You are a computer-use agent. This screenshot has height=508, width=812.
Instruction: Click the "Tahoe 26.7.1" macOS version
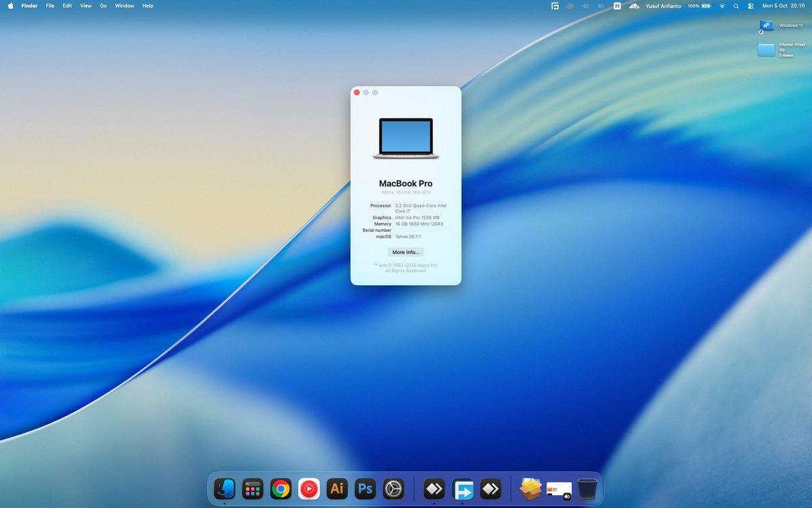click(408, 236)
